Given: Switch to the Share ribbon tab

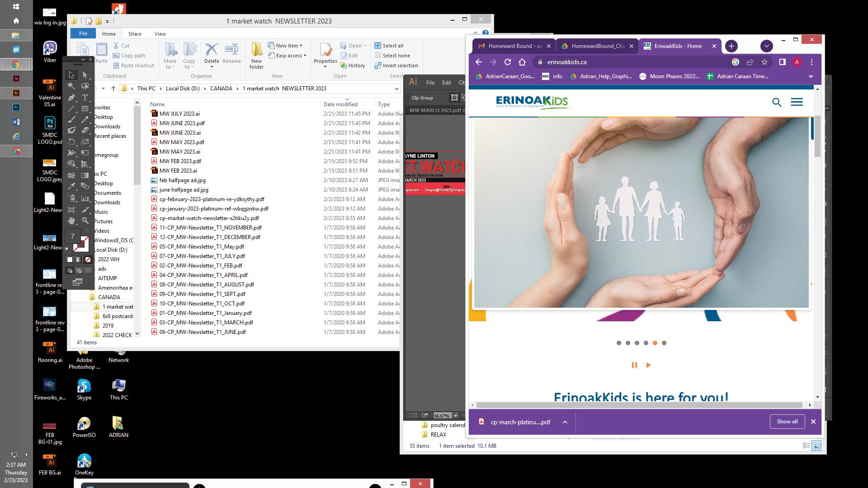Looking at the screenshot, I should coord(135,34).
